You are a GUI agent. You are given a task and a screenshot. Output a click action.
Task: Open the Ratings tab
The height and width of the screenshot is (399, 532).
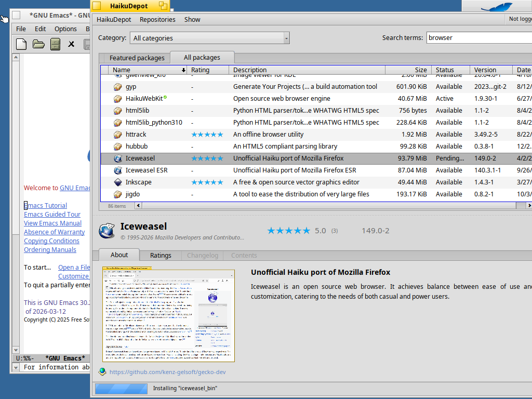click(x=161, y=256)
